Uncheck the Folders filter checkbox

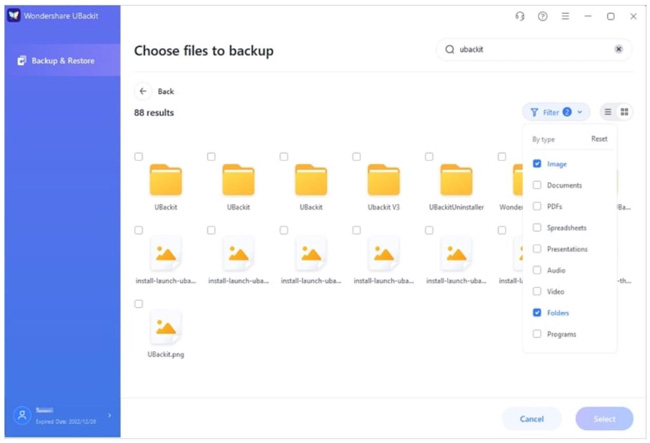[x=537, y=312]
